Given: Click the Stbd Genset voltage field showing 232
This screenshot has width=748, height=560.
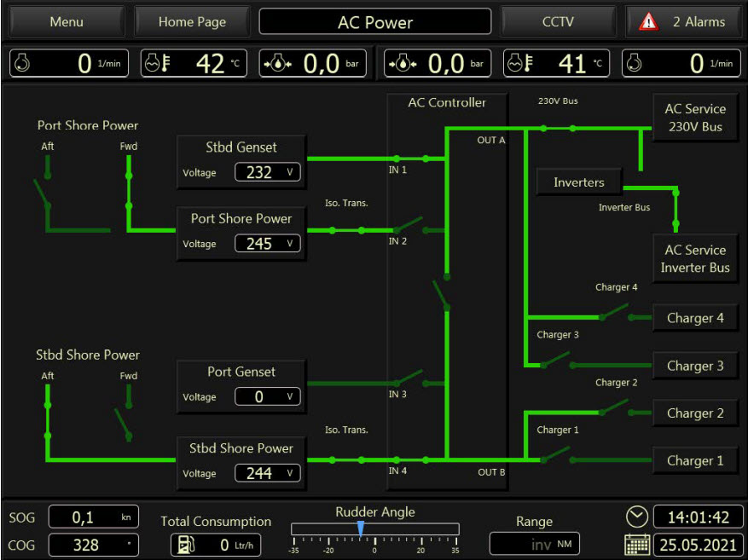Looking at the screenshot, I should pyautogui.click(x=267, y=173).
